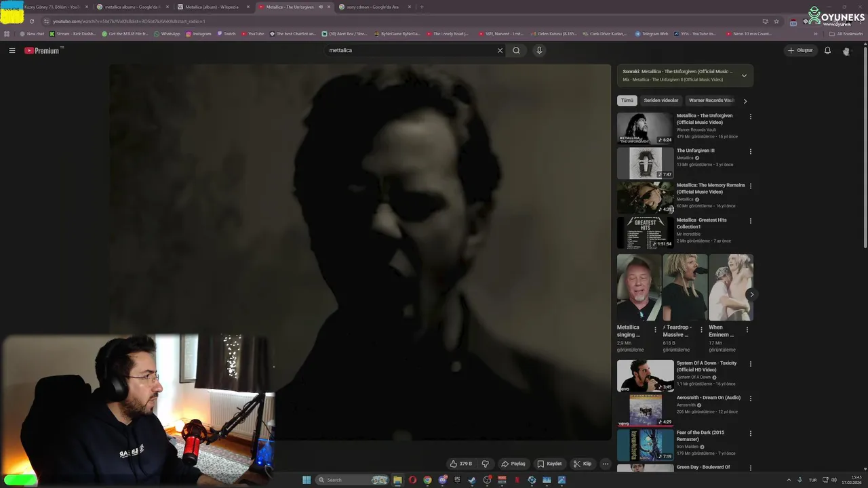
Task: Go to YouTube Premium home logo
Action: coord(42,50)
